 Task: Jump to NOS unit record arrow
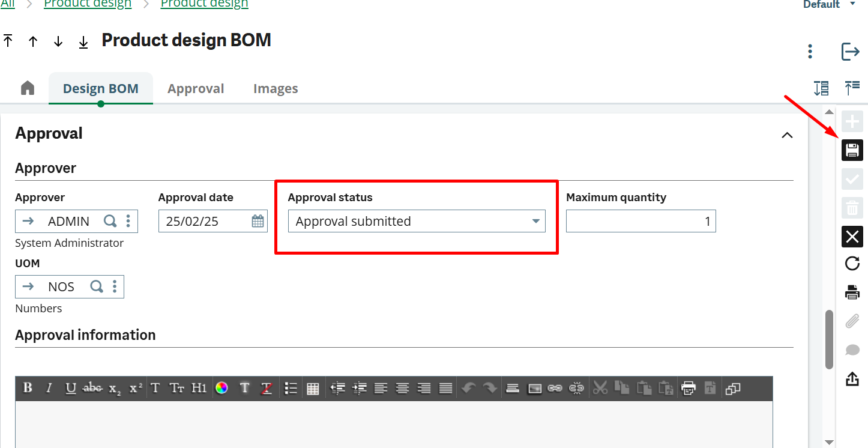[28, 286]
